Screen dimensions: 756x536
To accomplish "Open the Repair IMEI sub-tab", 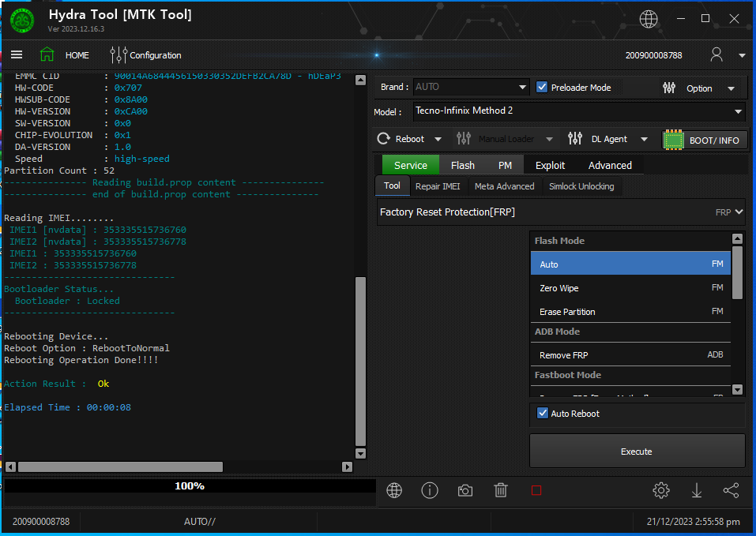I will (438, 186).
